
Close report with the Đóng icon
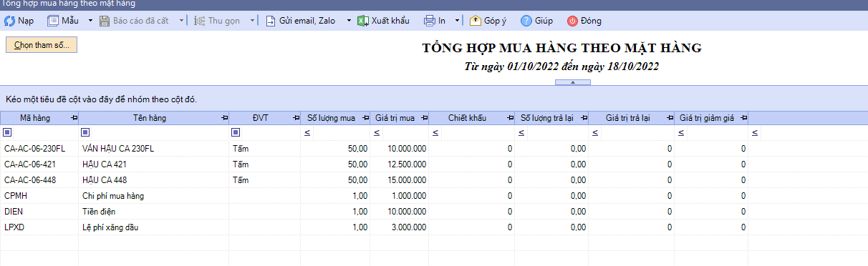(x=572, y=21)
